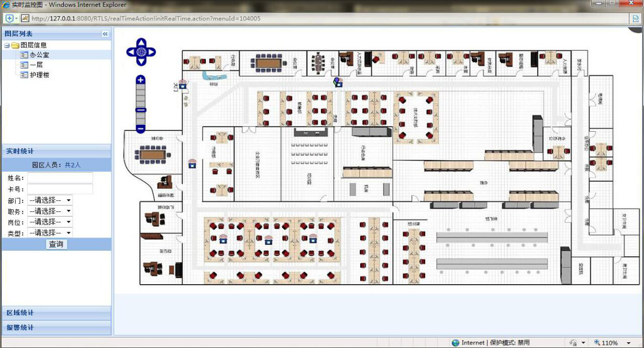644x348 pixels.
Task: Open the 部门 dropdown
Action: click(50, 200)
